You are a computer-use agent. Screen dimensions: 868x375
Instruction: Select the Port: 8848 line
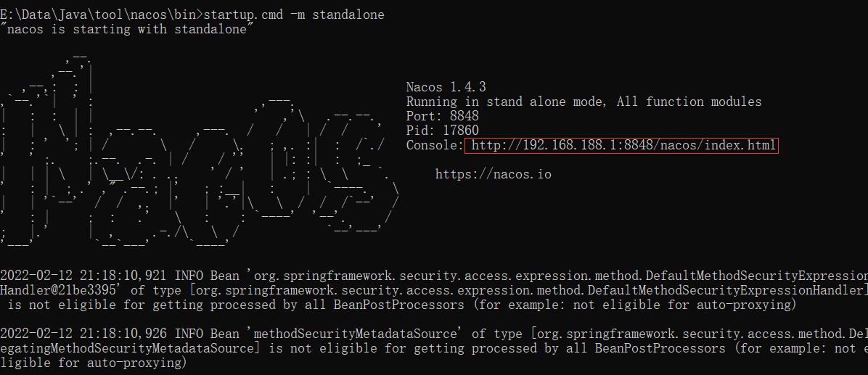click(442, 116)
